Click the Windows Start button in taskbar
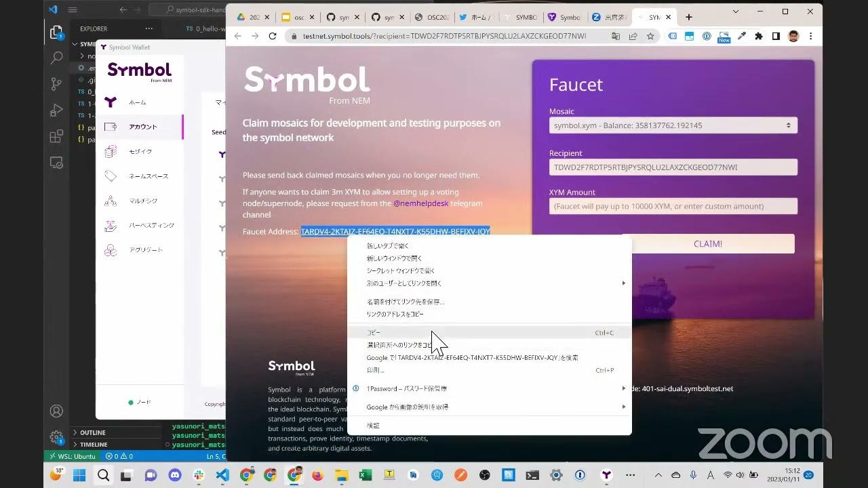 [x=79, y=475]
